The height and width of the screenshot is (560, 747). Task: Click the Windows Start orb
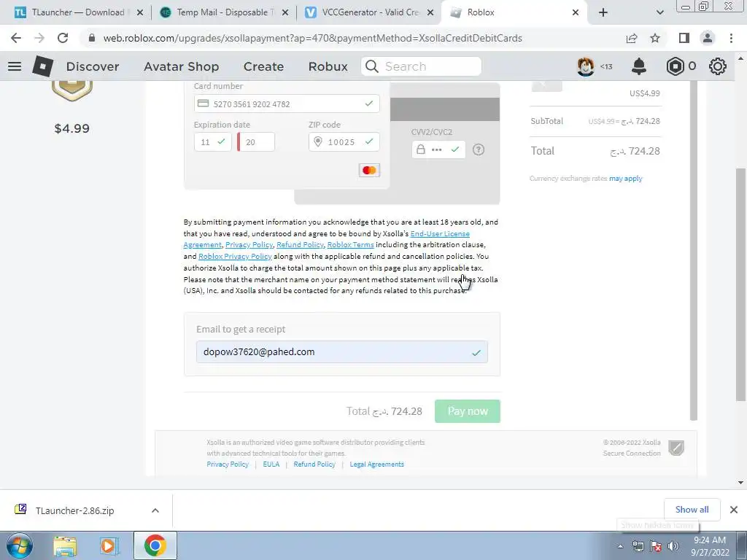pyautogui.click(x=19, y=545)
